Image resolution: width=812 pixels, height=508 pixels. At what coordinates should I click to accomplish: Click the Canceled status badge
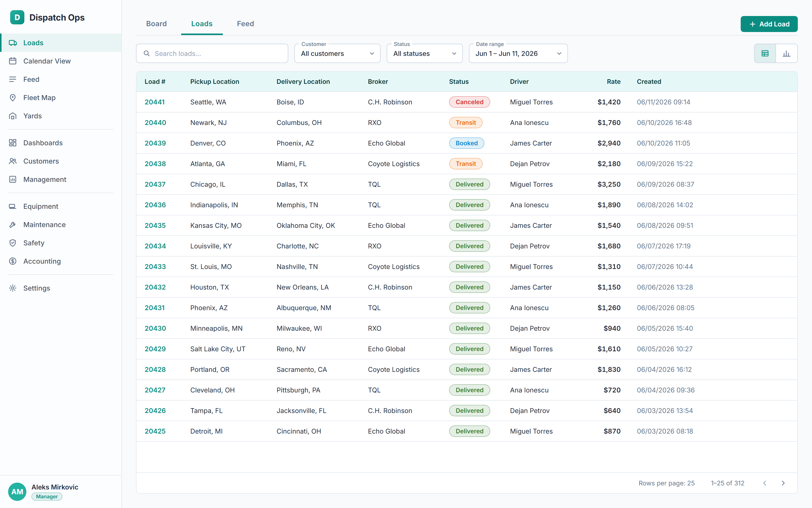click(469, 102)
